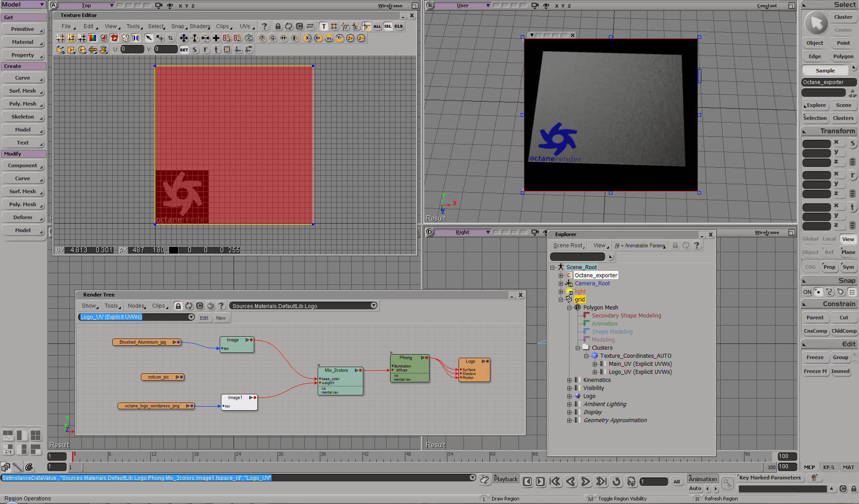
Task: Toggle the View transform mode button
Action: tap(848, 239)
